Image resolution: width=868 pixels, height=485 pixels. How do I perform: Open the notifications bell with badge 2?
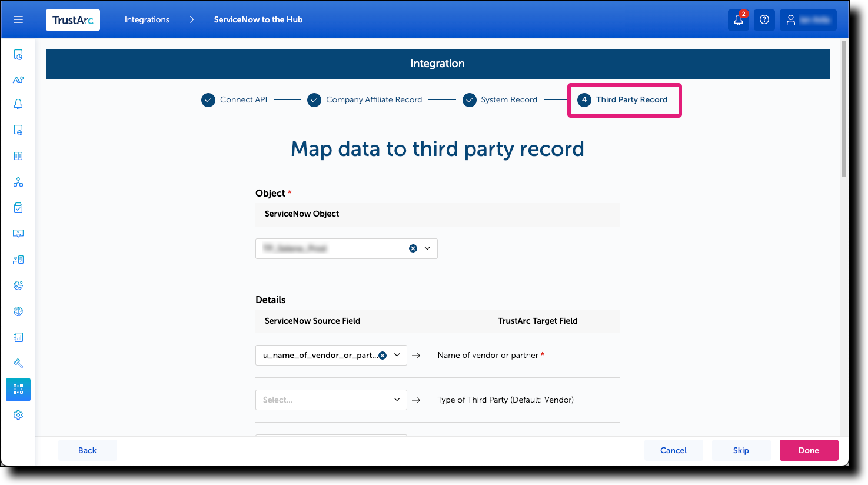(738, 19)
